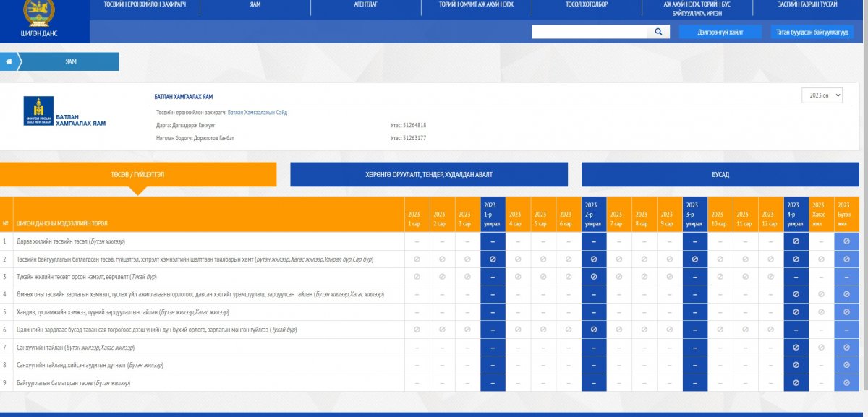868x417 pixels.
Task: Click the home icon in breadcrumb
Action: click(x=9, y=62)
